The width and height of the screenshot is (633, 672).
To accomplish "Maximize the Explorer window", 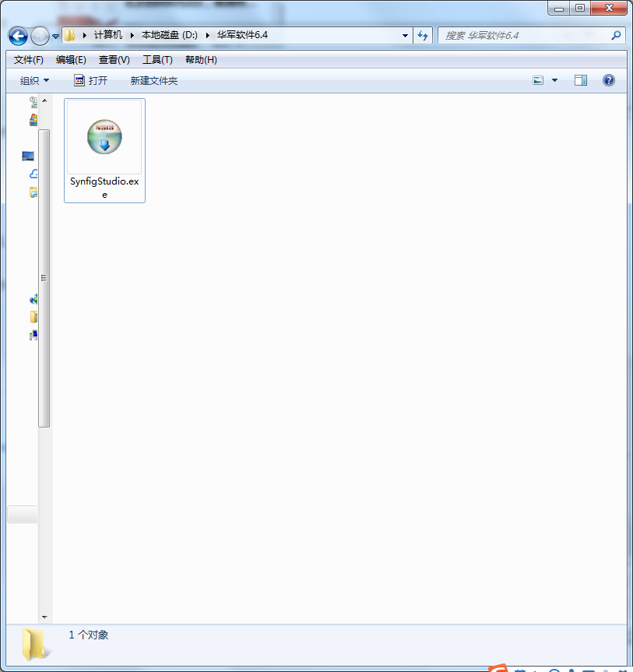I will (580, 8).
